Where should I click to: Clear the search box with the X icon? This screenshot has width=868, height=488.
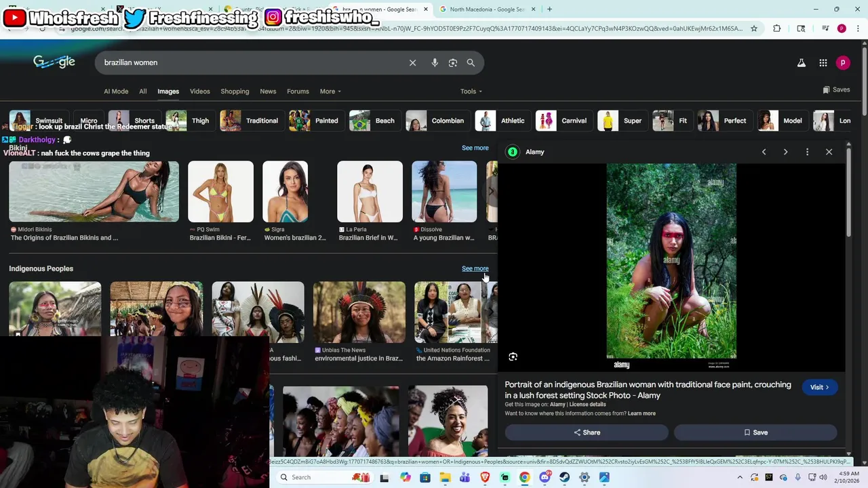pos(412,62)
